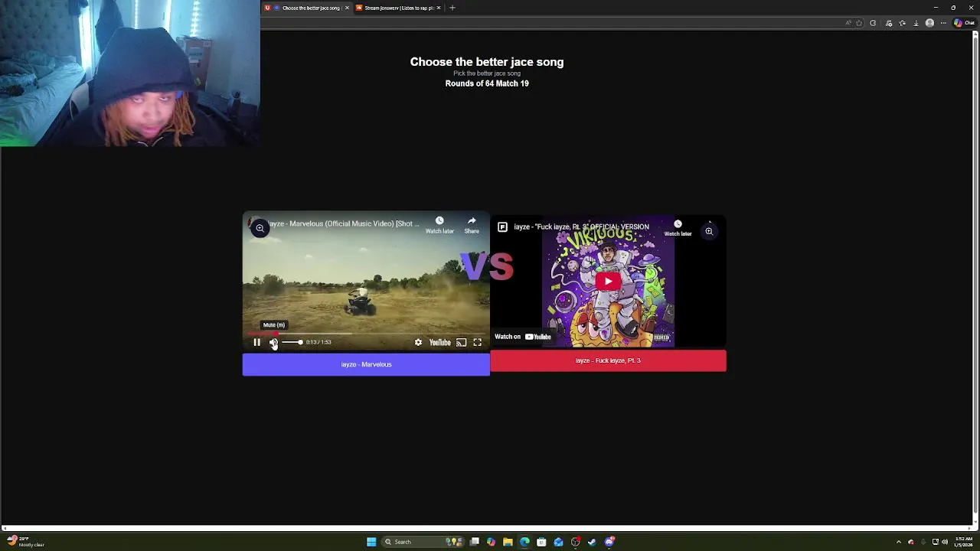The image size is (980, 551).
Task: Share the Marvelous video
Action: coord(472,225)
